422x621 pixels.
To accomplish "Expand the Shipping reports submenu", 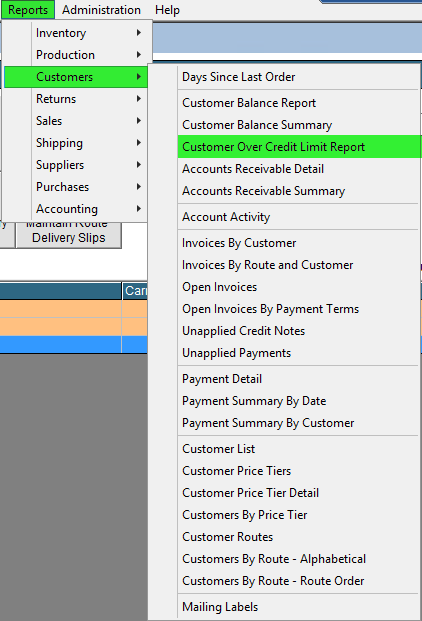I will click(75, 143).
